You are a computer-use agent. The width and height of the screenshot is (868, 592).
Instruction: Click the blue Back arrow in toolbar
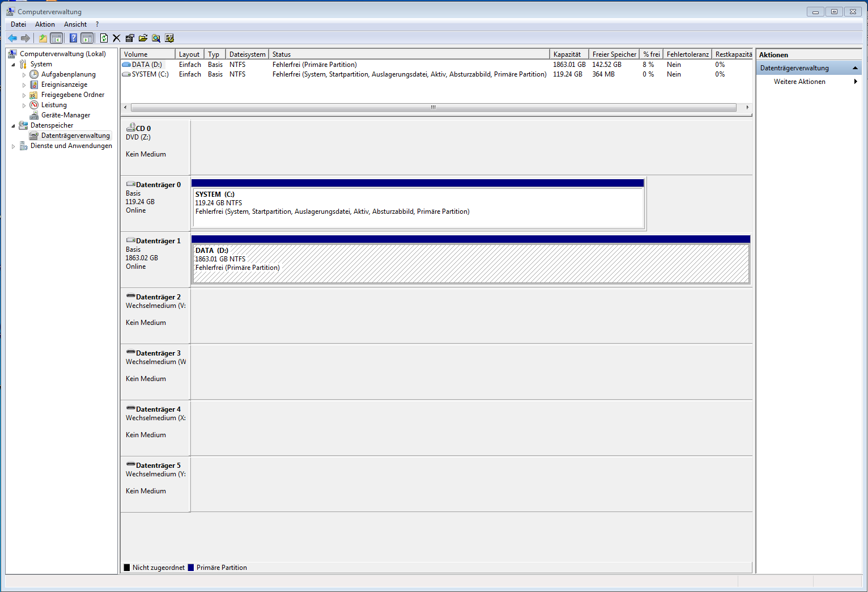12,38
